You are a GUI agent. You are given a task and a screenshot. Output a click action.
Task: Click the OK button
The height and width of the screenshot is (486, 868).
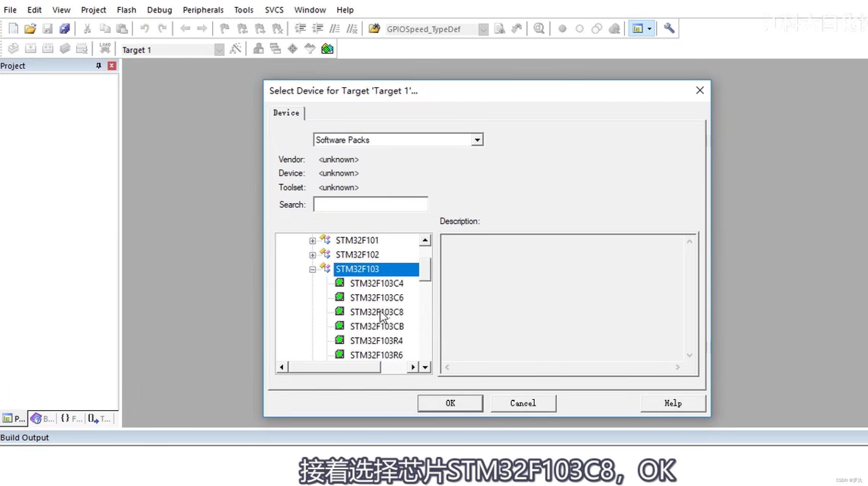pos(450,403)
